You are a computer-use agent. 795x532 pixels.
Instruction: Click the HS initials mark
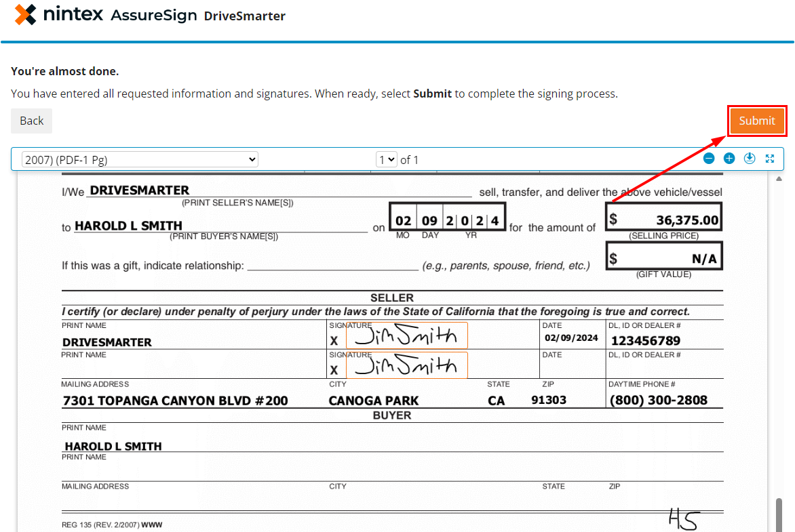coord(684,519)
